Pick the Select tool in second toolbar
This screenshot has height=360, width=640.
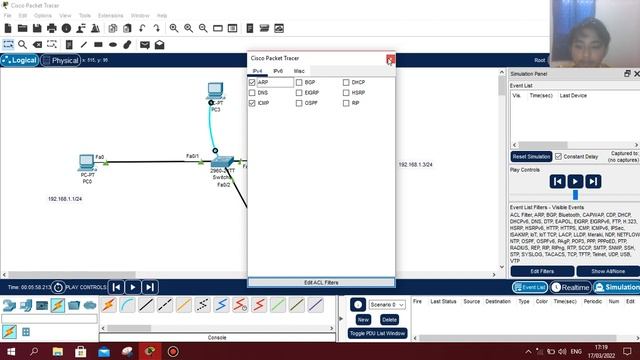click(8, 44)
